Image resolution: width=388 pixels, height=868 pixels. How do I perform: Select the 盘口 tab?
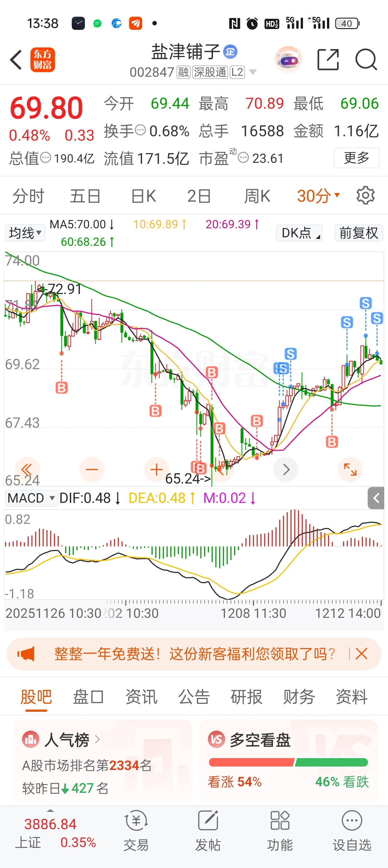pos(89,697)
